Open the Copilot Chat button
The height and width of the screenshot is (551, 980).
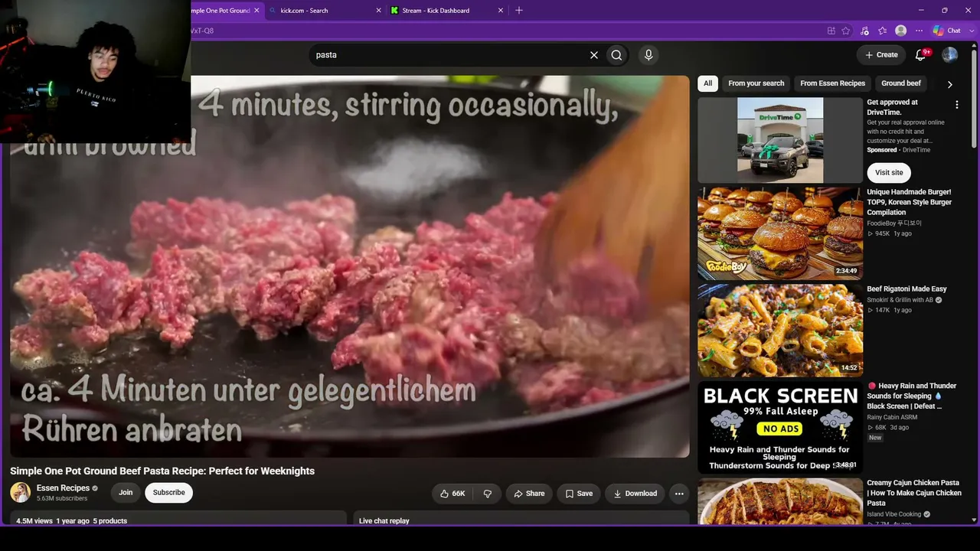coord(946,31)
